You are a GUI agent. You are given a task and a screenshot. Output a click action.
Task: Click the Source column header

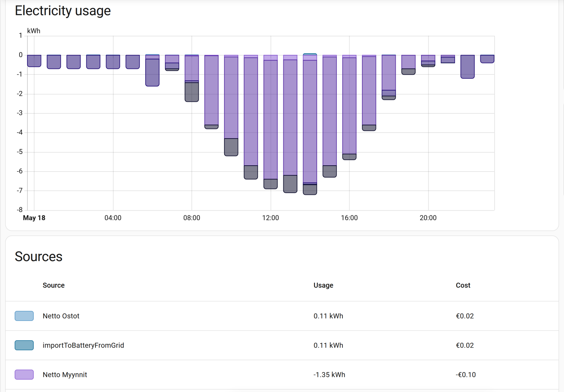(x=54, y=285)
